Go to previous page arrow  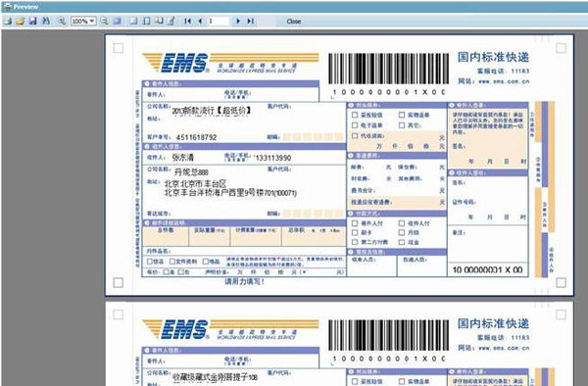(200, 21)
